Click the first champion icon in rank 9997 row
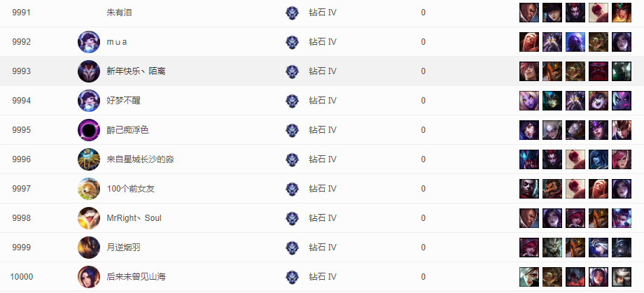644x293 pixels. point(529,189)
